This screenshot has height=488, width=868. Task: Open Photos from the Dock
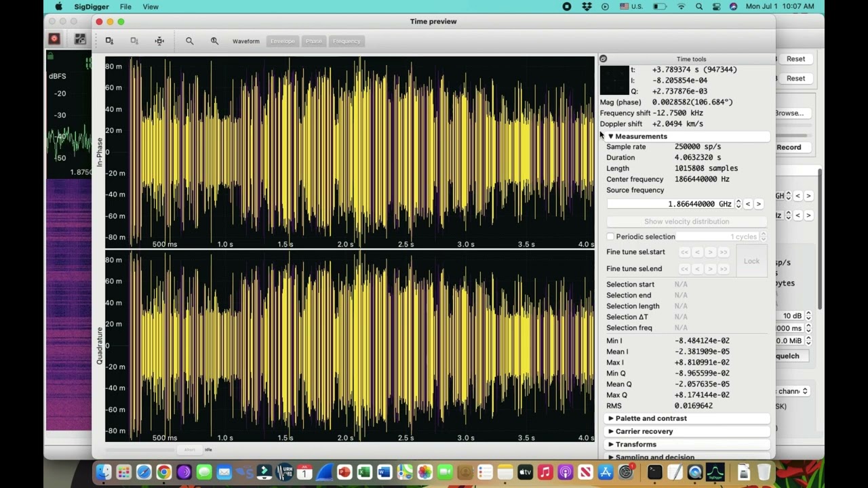(425, 472)
